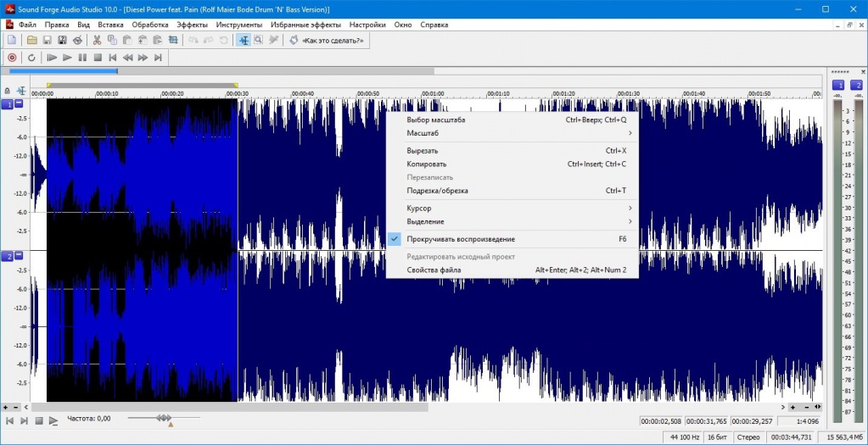Click vertical zoom out minus button
The image size is (868, 445).
pos(15,408)
